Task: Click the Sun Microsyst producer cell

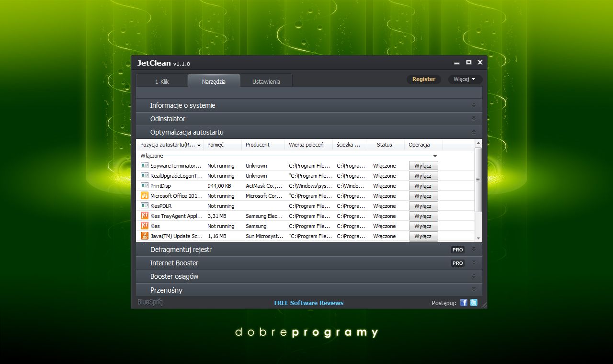Action: (x=264, y=236)
